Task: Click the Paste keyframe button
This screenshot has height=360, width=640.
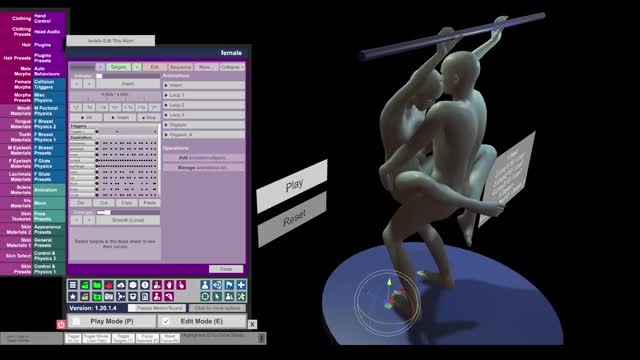Action: click(149, 203)
